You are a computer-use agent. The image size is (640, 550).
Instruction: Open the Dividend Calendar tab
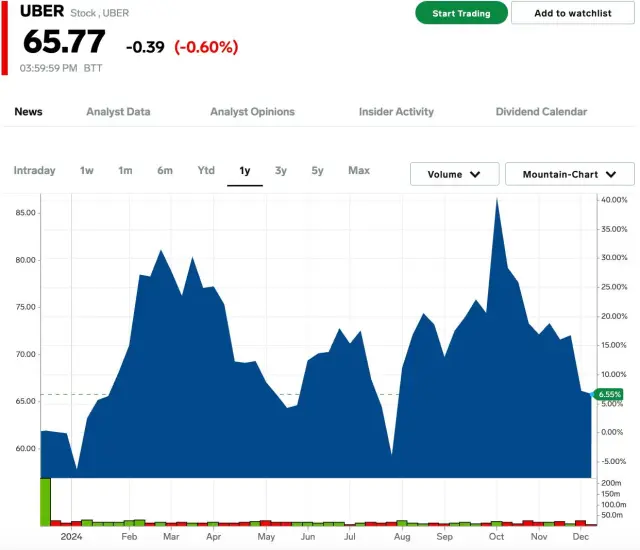(x=541, y=112)
